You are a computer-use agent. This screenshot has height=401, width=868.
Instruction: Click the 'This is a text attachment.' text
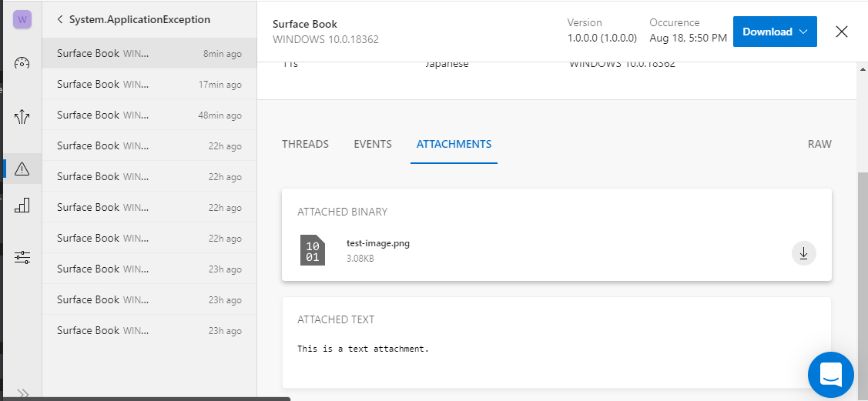click(364, 349)
